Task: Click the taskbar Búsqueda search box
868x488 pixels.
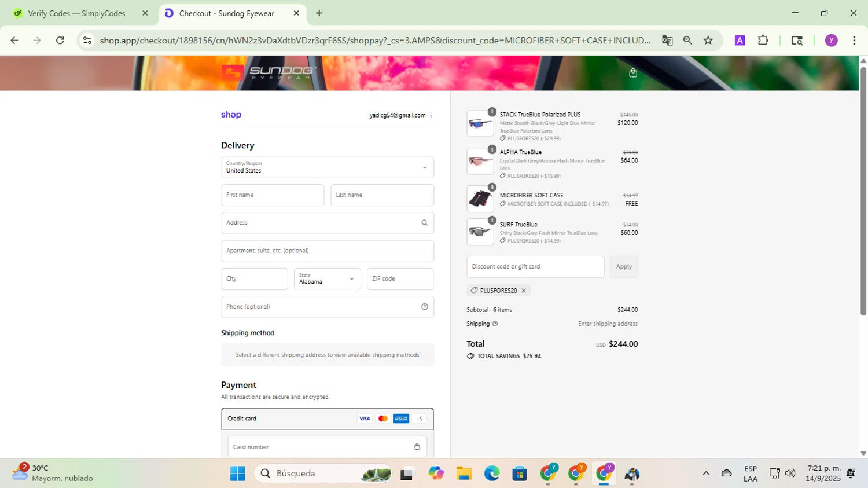Action: coord(323,474)
